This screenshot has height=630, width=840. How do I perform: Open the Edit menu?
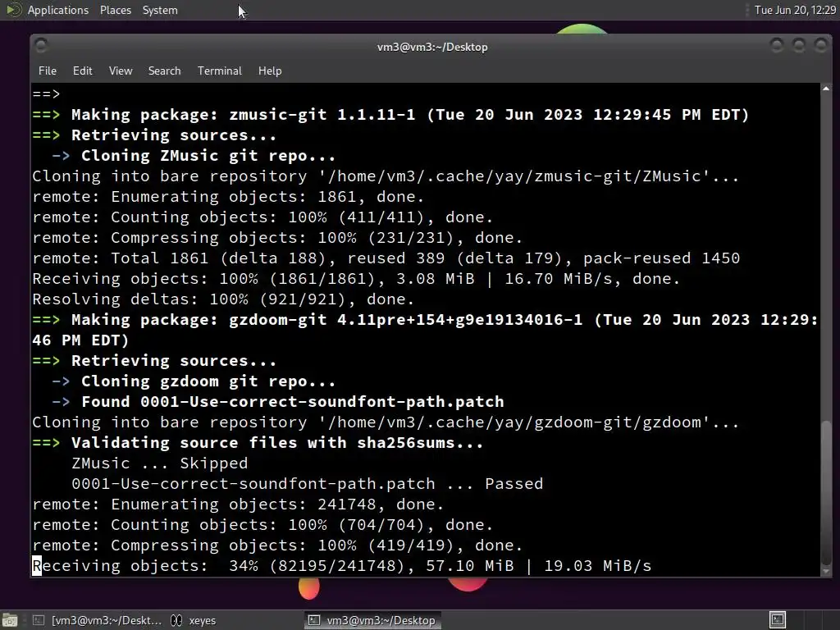click(x=83, y=71)
